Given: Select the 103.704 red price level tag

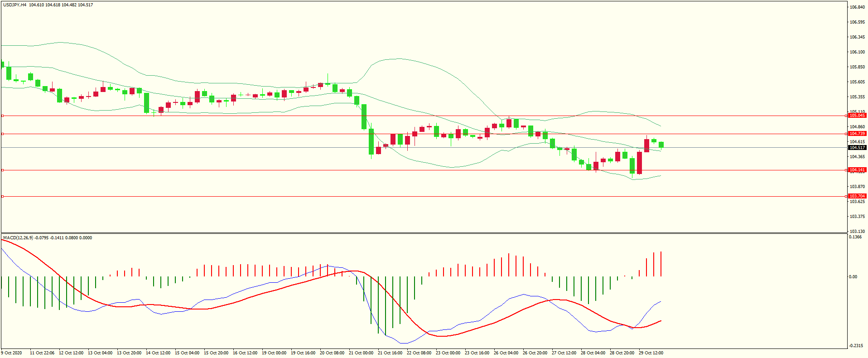Looking at the screenshot, I should click(x=857, y=196).
